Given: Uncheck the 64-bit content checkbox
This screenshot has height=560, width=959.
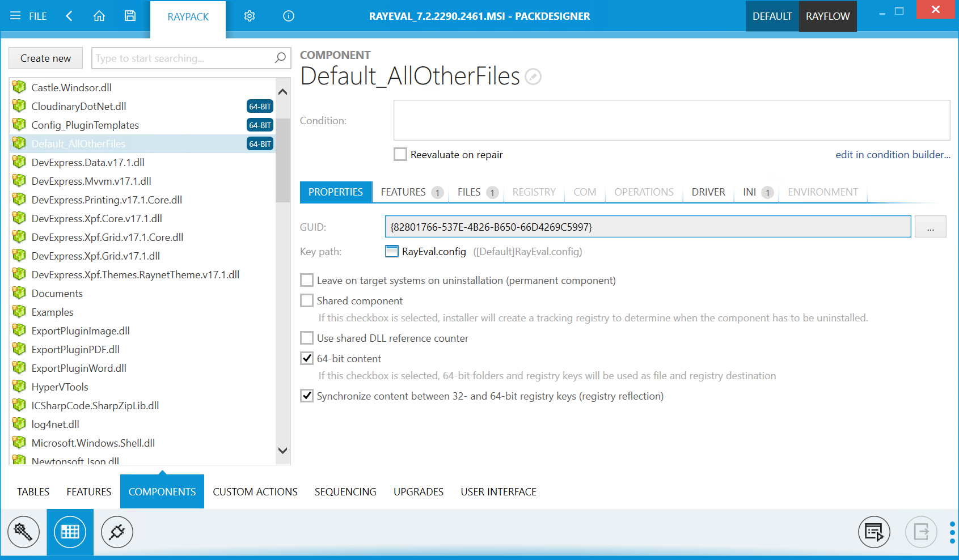Looking at the screenshot, I should (x=307, y=358).
